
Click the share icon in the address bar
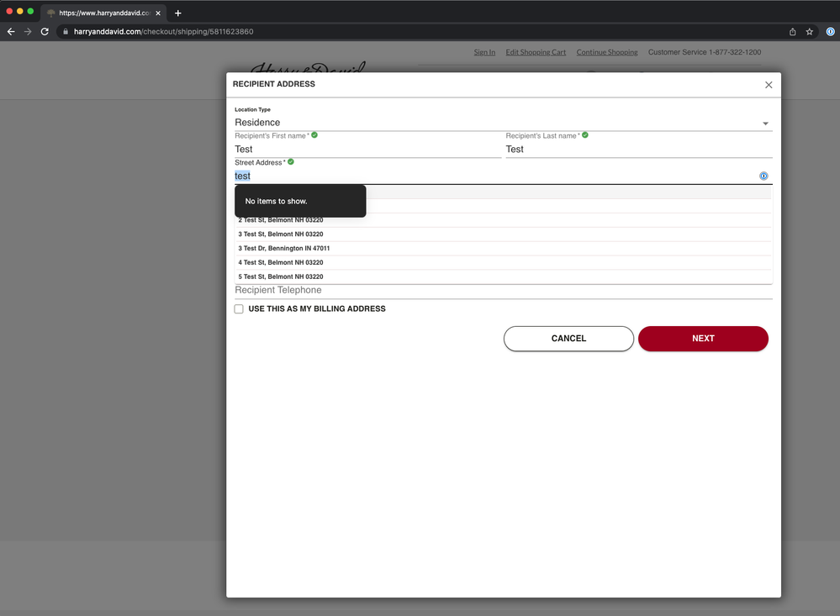tap(792, 32)
